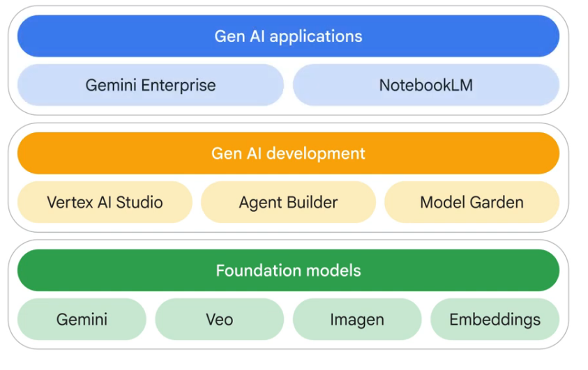Click the Embeddings pill
The width and height of the screenshot is (588, 370).
[495, 319]
